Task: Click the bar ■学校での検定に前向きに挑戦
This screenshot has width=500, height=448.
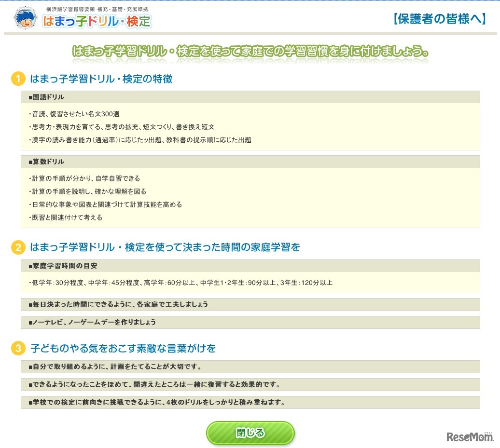Action: click(250, 403)
